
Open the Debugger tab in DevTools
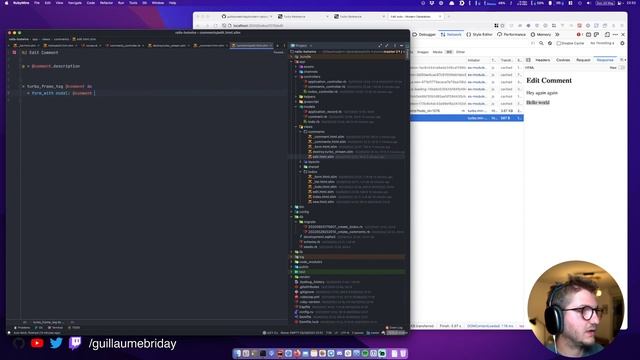pyautogui.click(x=424, y=35)
